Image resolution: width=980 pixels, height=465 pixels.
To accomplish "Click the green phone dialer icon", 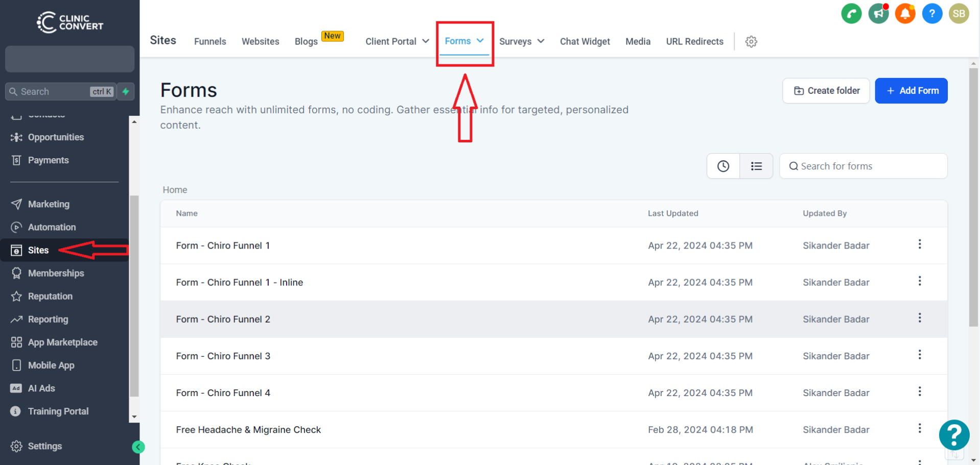I will pos(851,14).
